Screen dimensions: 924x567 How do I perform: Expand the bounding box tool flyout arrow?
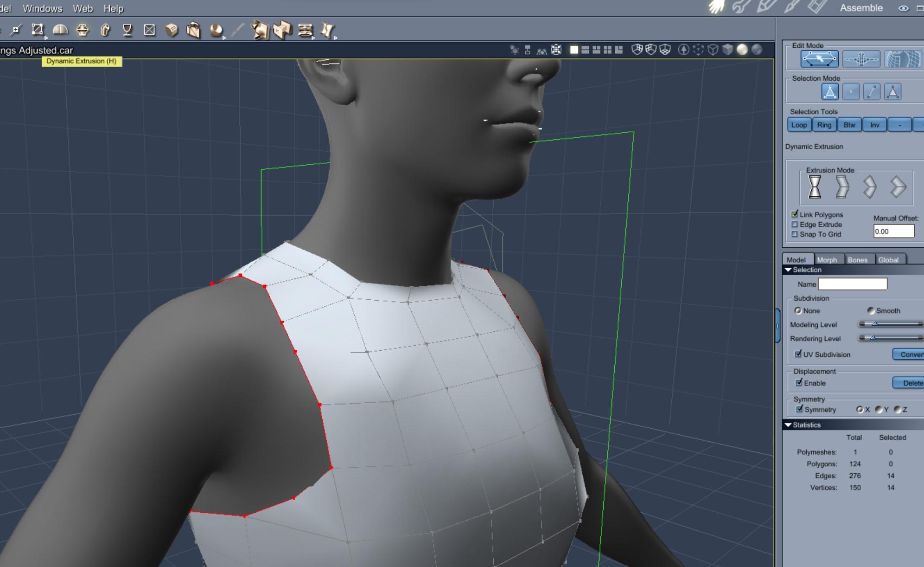46,37
